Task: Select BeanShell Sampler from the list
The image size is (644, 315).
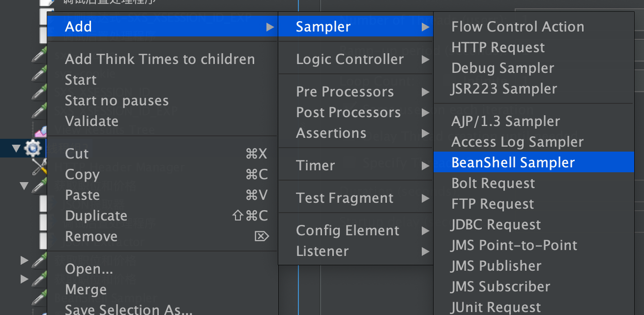Action: [513, 163]
